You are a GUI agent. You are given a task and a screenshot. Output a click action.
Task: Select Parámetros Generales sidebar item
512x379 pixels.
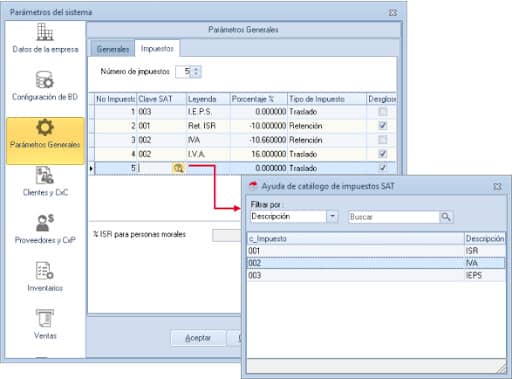(45, 140)
